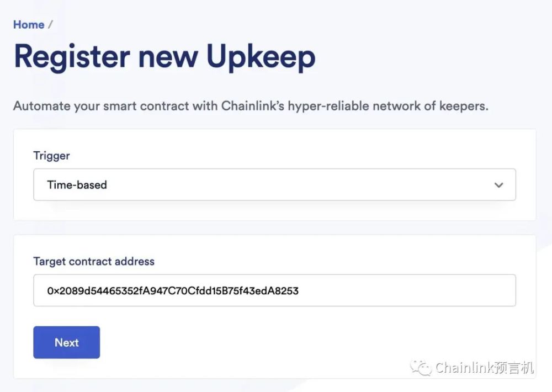Click Next to proceed to upkeep details
Image resolution: width=552 pixels, height=392 pixels.
click(x=66, y=342)
